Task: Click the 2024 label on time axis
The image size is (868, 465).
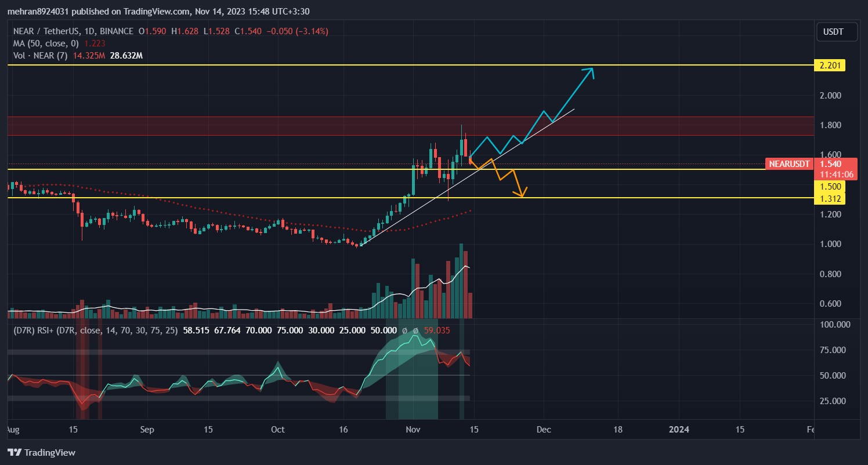Action: click(x=679, y=430)
